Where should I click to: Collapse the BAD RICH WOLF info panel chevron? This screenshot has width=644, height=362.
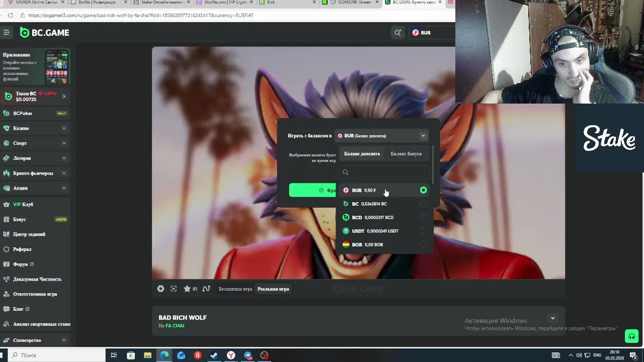pyautogui.click(x=552, y=318)
